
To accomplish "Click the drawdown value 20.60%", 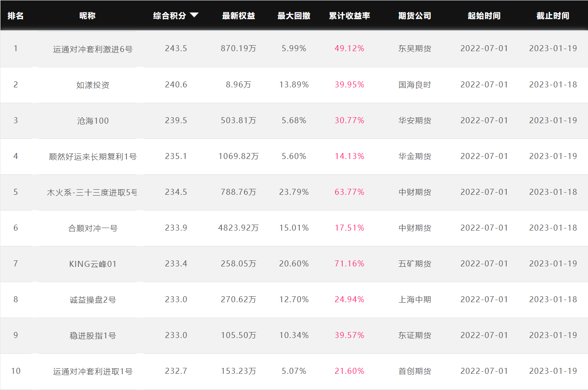I will [x=294, y=263].
